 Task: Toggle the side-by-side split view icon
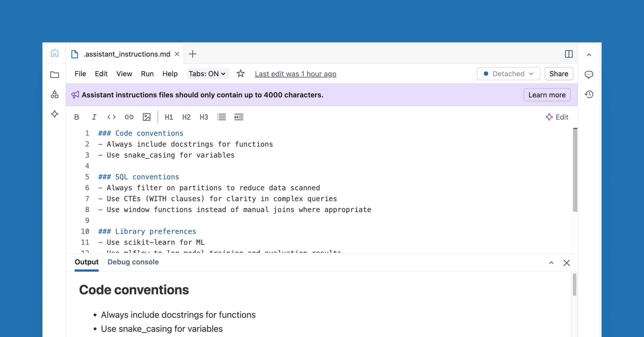(x=569, y=54)
